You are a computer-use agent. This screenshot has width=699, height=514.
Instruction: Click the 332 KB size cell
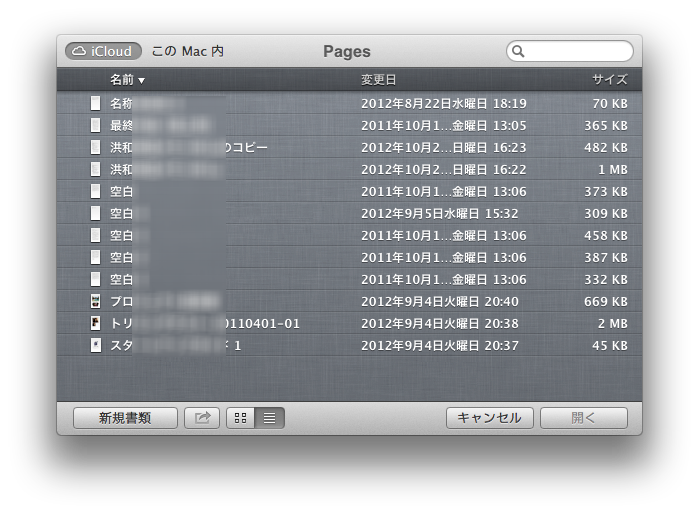pos(606,280)
